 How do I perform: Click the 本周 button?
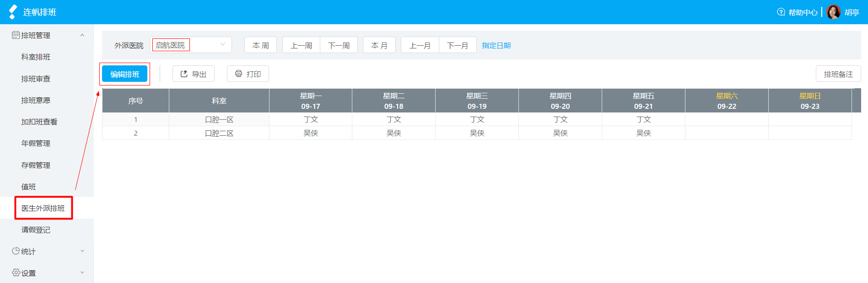260,45
